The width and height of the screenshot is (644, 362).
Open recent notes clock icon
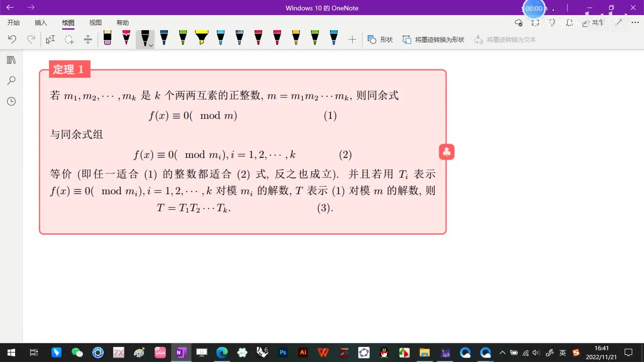pos(11,102)
